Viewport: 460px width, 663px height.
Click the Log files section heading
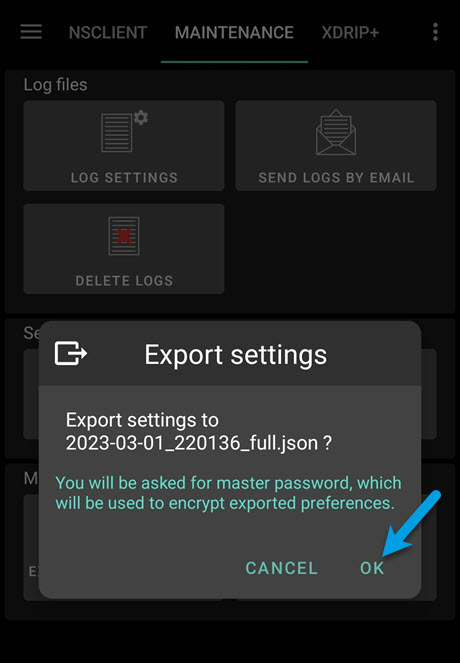point(55,85)
